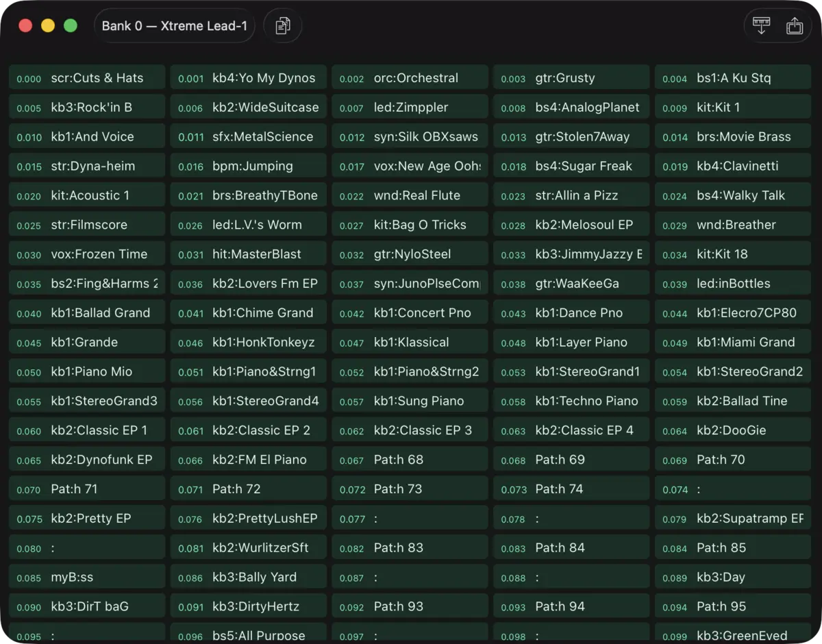Select kb1:Ballad Grand patch
This screenshot has height=644, width=822.
click(x=87, y=313)
